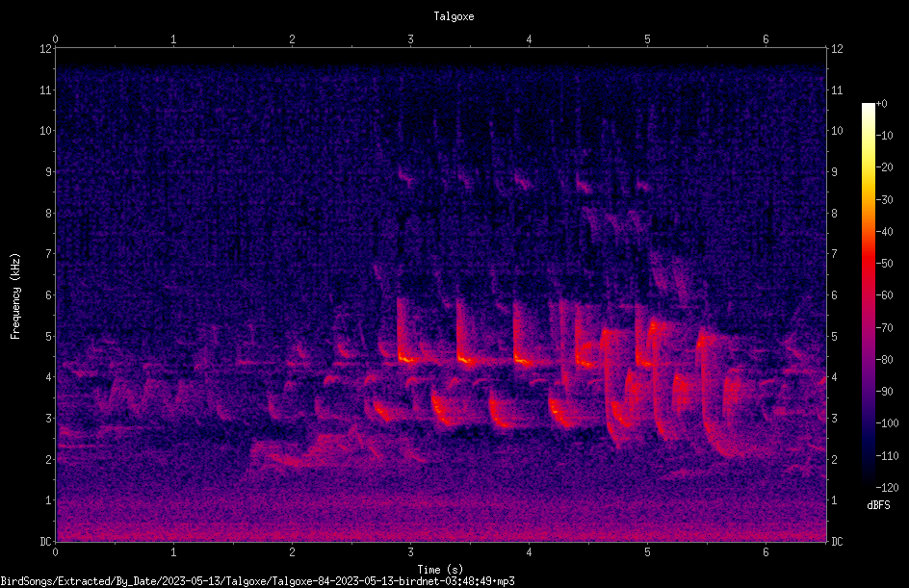This screenshot has height=588, width=909.
Task: Click the file path text at bottom
Action: click(257, 581)
